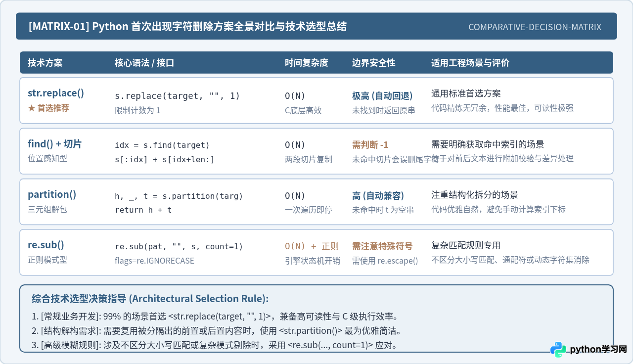This screenshot has height=364, width=633.
Task: Click the 一次遍历即停 text
Action: click(309, 210)
